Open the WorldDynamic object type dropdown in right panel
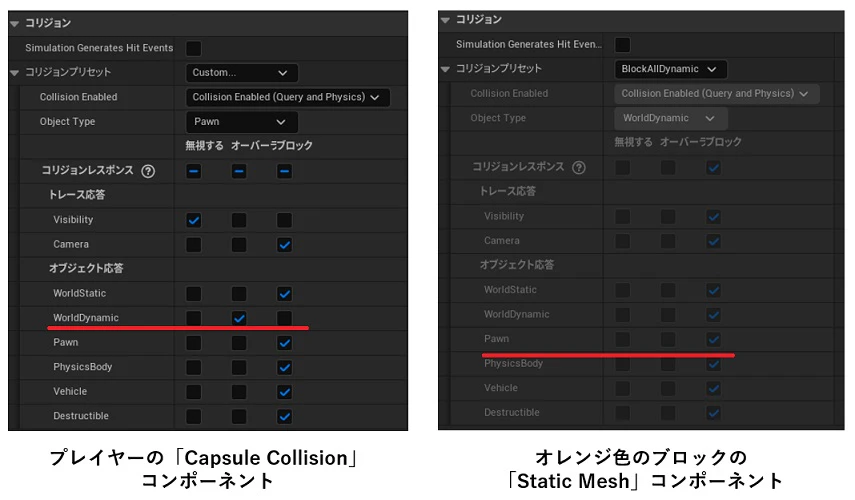Image resolution: width=855 pixels, height=500 pixels. tap(671, 118)
